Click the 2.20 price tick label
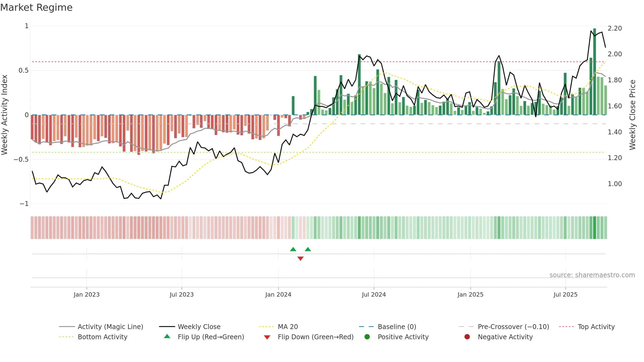 pos(615,28)
